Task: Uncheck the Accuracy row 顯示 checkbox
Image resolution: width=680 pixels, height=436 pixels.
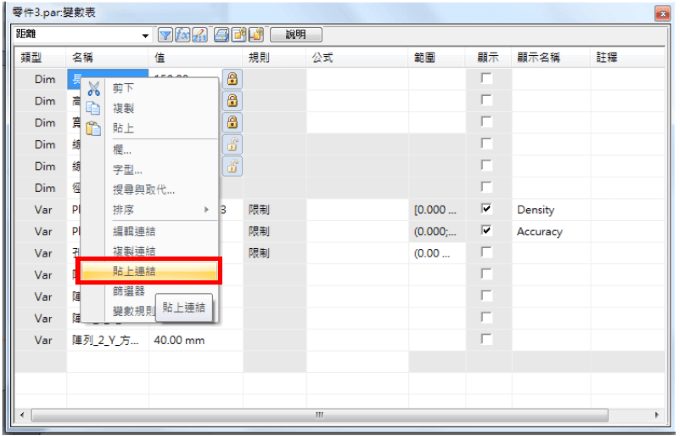Action: tap(487, 231)
